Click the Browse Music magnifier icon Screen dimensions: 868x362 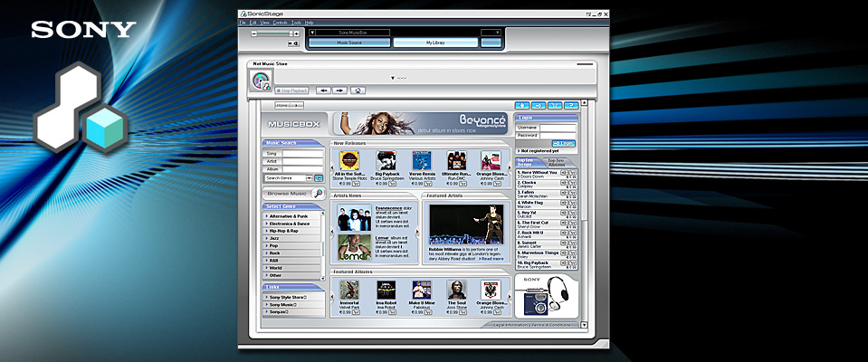pyautogui.click(x=318, y=194)
